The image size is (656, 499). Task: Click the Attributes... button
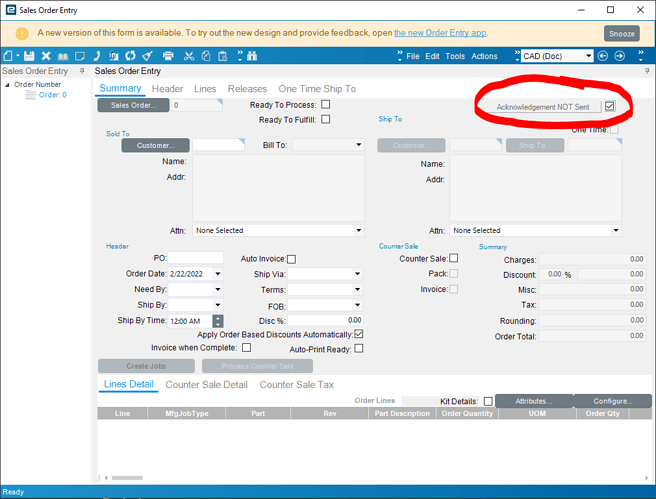pos(534,401)
